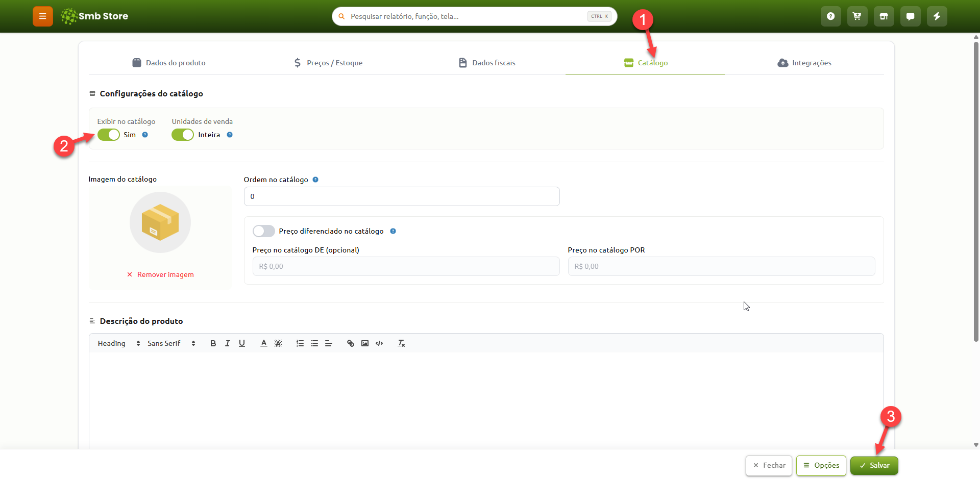Viewport: 980px width, 482px height.
Task: Apply bold formatting in description editor
Action: click(x=213, y=343)
